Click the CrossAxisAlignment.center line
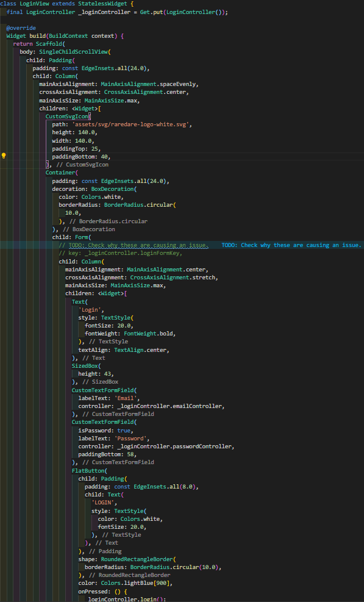This screenshot has height=602, width=364. point(113,92)
